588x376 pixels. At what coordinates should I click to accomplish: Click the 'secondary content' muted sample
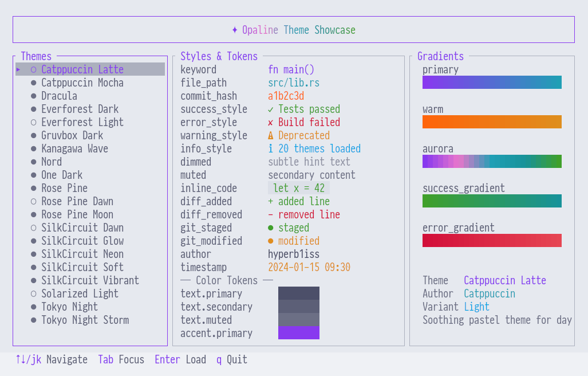[x=311, y=175]
